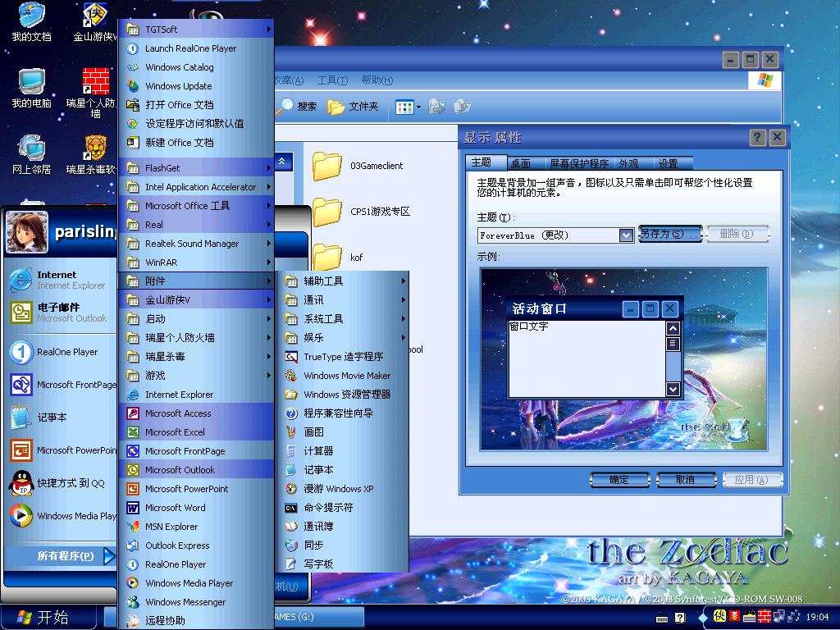Image resolution: width=840 pixels, height=630 pixels.
Task: Launch Microsoft Access from programs menu
Action: coord(196,413)
